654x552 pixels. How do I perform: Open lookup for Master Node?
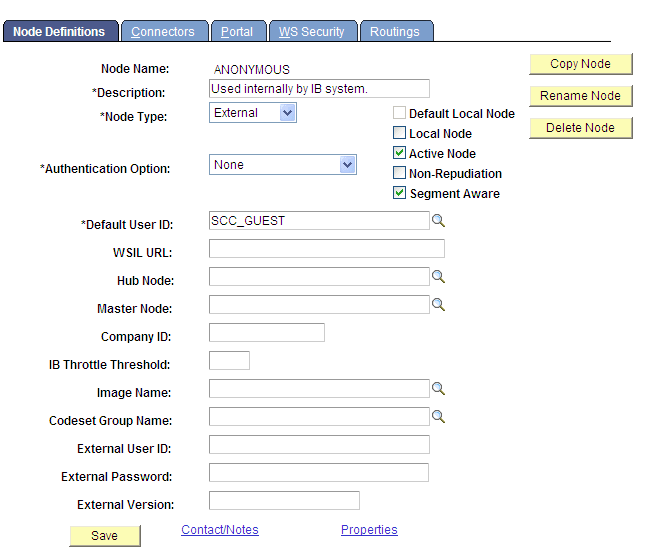pos(438,305)
